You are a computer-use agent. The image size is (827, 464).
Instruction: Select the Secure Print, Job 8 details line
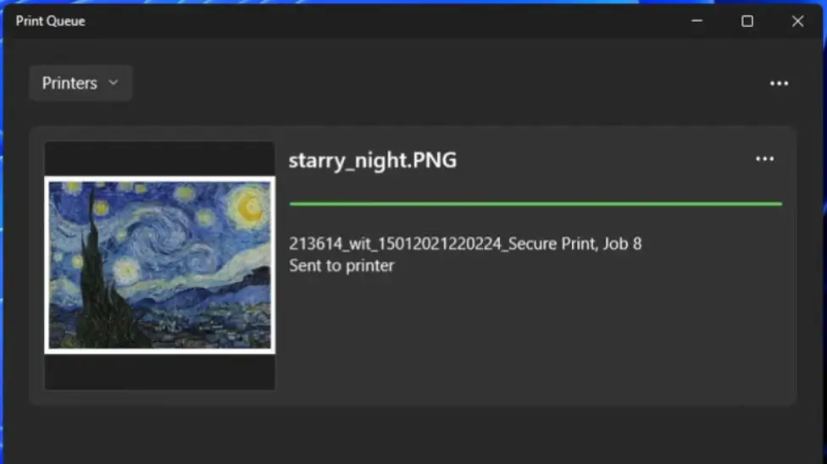465,244
